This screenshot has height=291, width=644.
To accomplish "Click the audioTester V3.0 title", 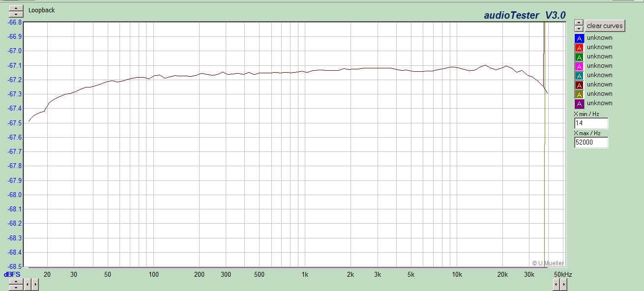I will (525, 15).
